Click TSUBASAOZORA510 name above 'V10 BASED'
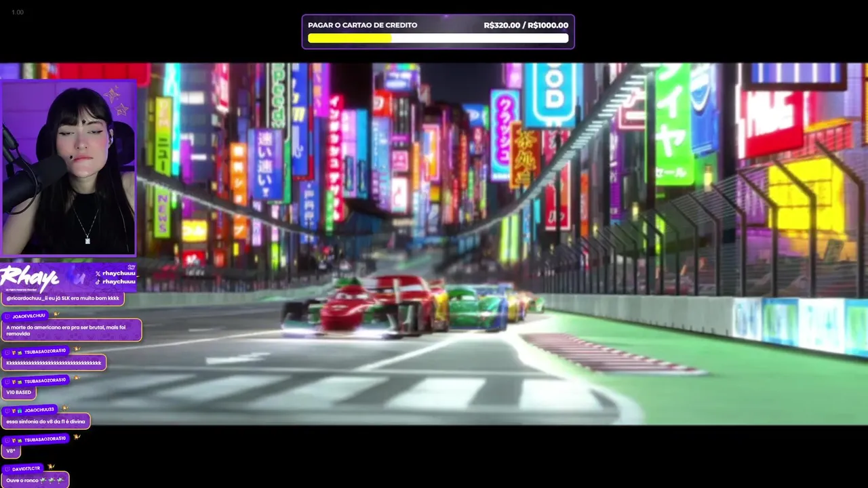The height and width of the screenshot is (488, 868). tap(45, 380)
